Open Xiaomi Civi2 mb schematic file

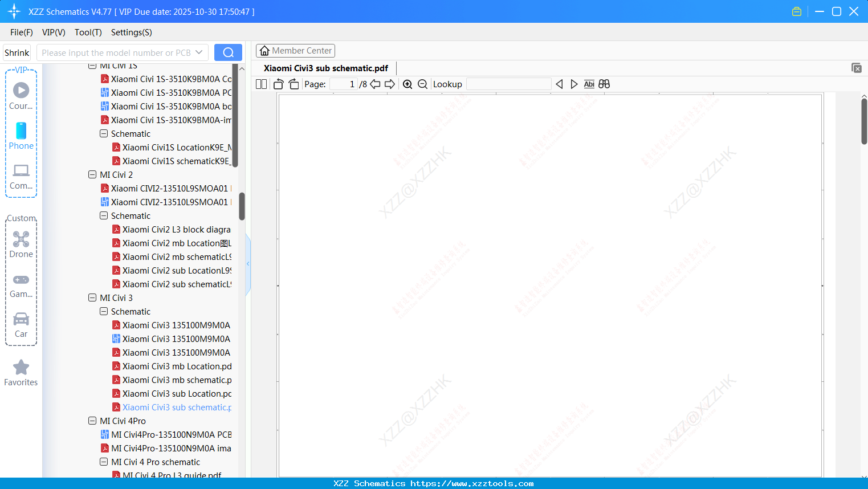pos(172,256)
